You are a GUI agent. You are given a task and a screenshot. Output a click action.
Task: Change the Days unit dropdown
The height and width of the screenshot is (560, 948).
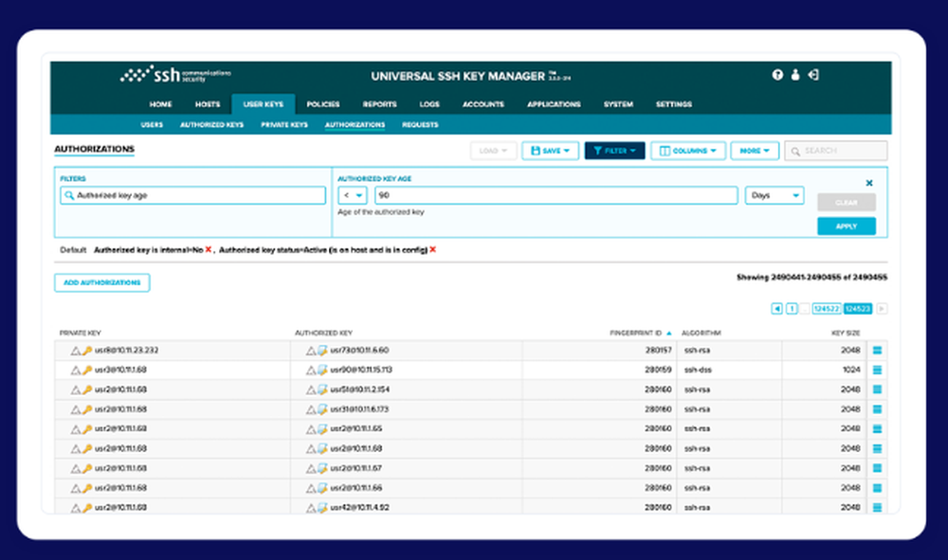pos(775,195)
